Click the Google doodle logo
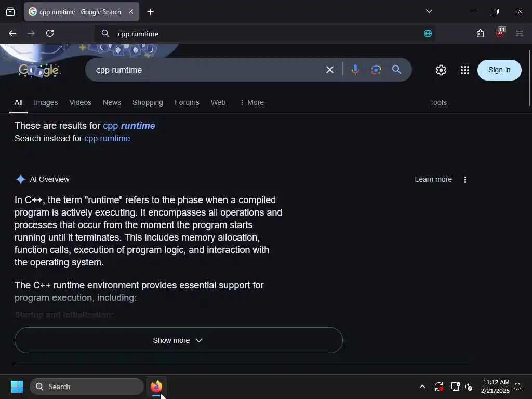The height and width of the screenshot is (399, 532). pos(39,70)
